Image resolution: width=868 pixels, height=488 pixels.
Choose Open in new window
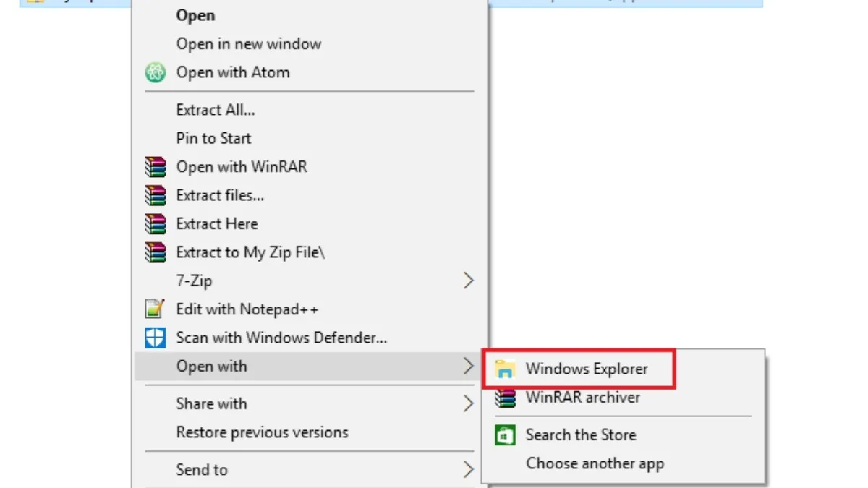tap(248, 44)
